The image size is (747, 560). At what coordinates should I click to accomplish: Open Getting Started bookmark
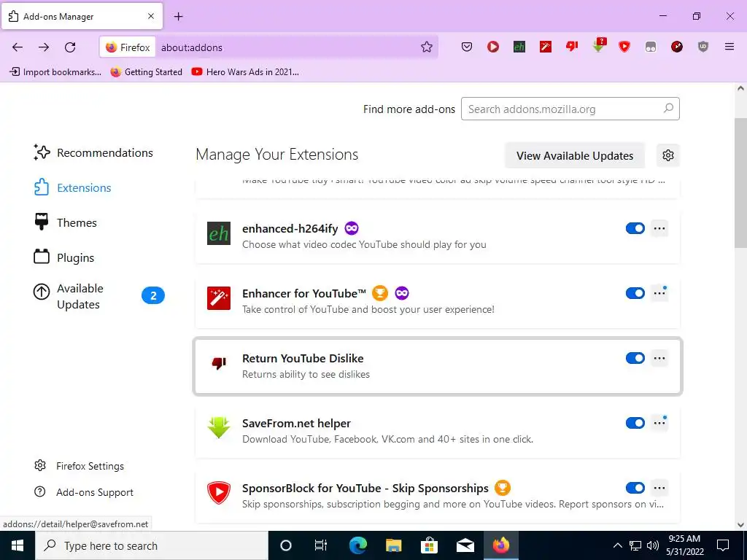point(146,72)
